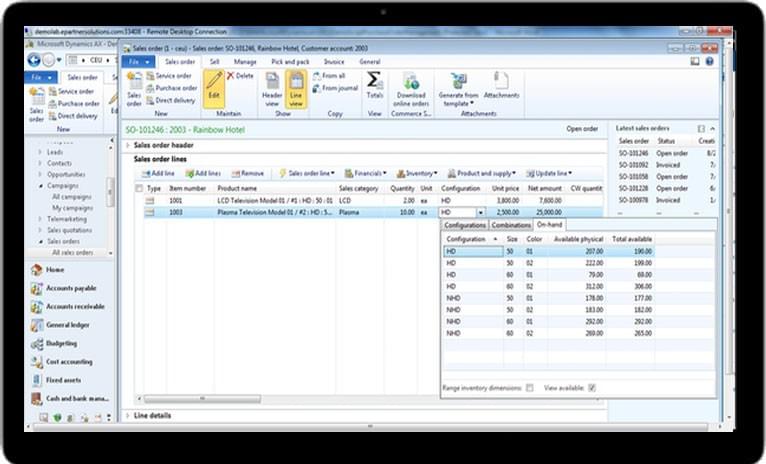This screenshot has width=766, height=464.
Task: Select All sales orders in navigation
Action: [72, 253]
